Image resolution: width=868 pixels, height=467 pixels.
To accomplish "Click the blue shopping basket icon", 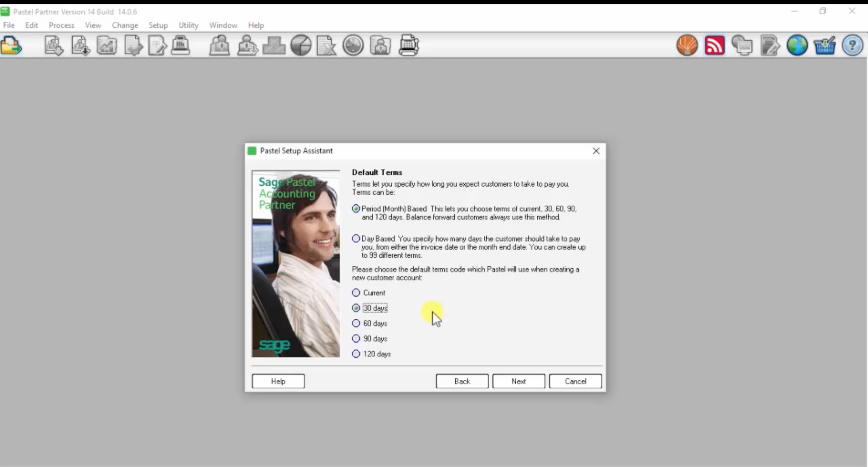I will pyautogui.click(x=824, y=45).
